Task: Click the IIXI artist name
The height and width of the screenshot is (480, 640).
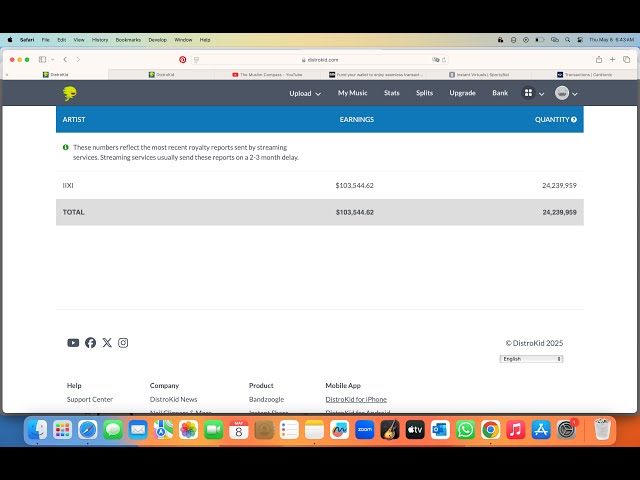Action: [x=68, y=185]
